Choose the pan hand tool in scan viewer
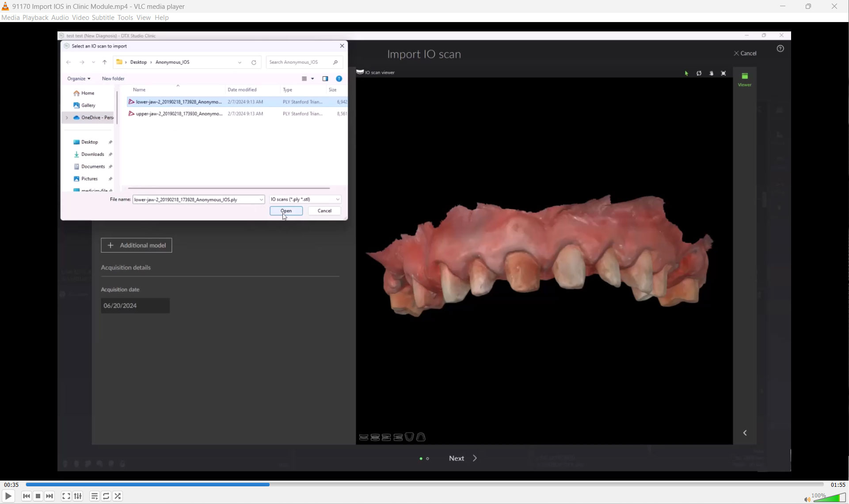Screen dimensions: 849x504 pos(711,73)
